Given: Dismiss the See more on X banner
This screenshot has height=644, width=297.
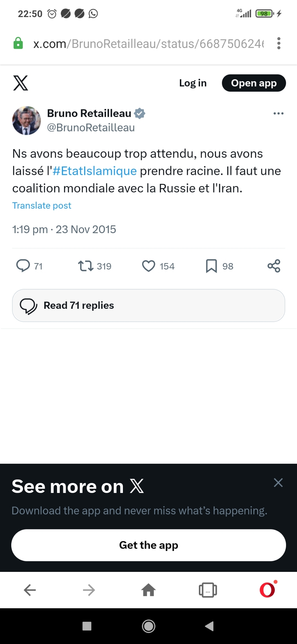Looking at the screenshot, I should tap(278, 482).
